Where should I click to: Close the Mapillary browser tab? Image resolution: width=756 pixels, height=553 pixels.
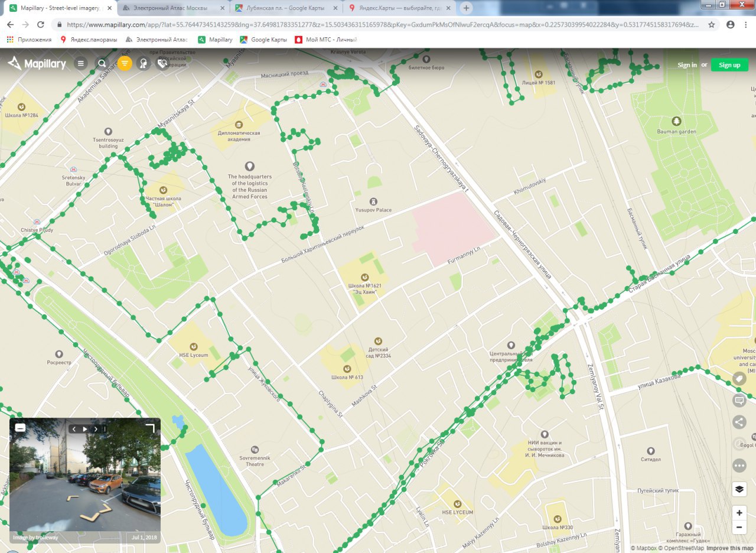coord(109,8)
